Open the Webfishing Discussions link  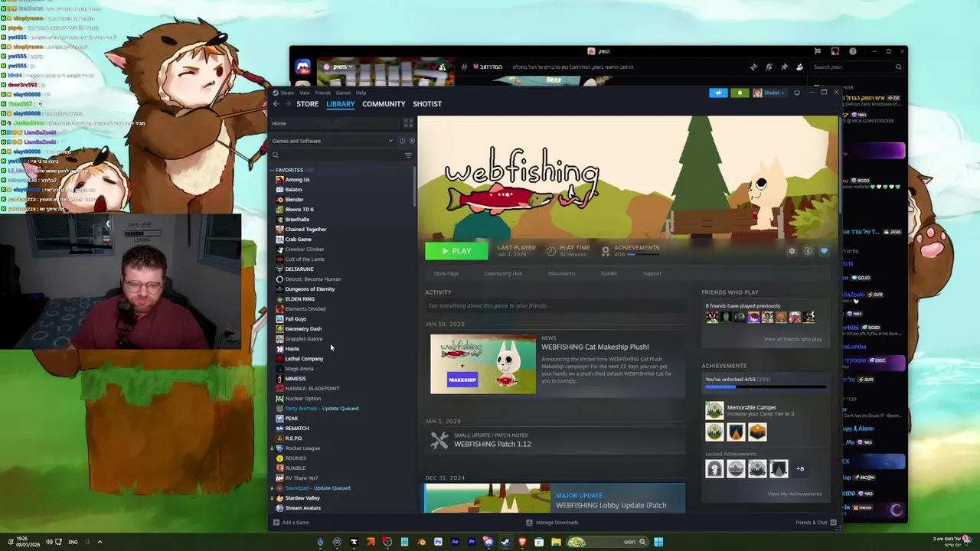(x=561, y=273)
